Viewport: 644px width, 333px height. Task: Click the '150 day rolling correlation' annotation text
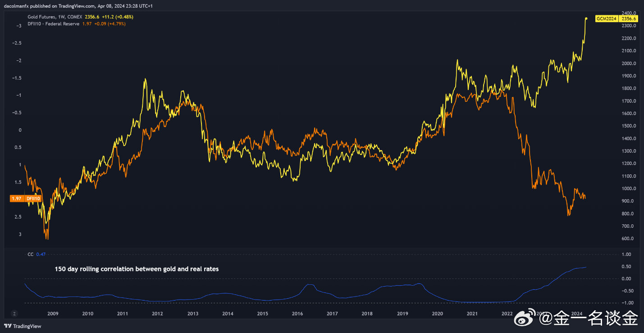137,269
